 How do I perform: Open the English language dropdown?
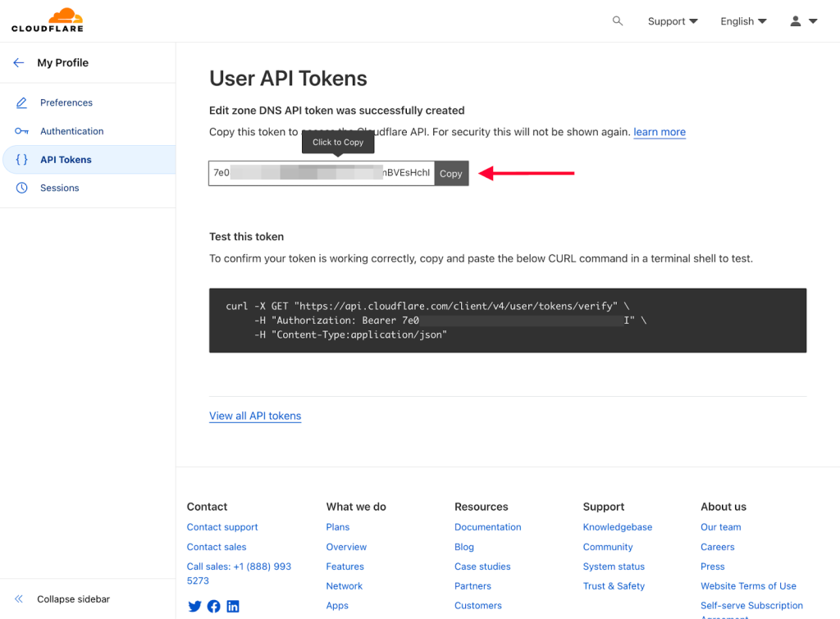point(743,21)
